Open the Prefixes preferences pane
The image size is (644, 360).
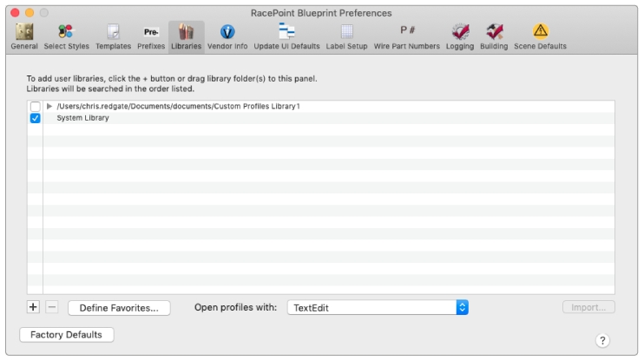click(151, 37)
